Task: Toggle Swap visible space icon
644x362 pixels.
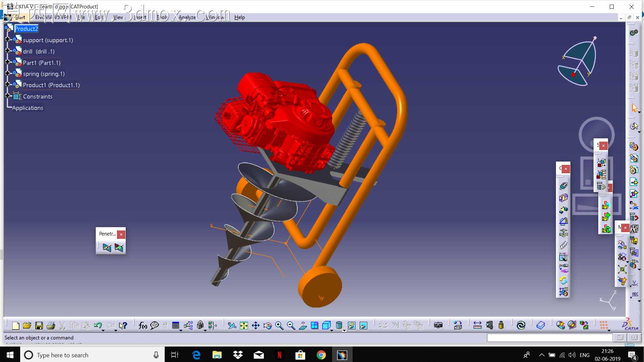Action: click(x=363, y=325)
